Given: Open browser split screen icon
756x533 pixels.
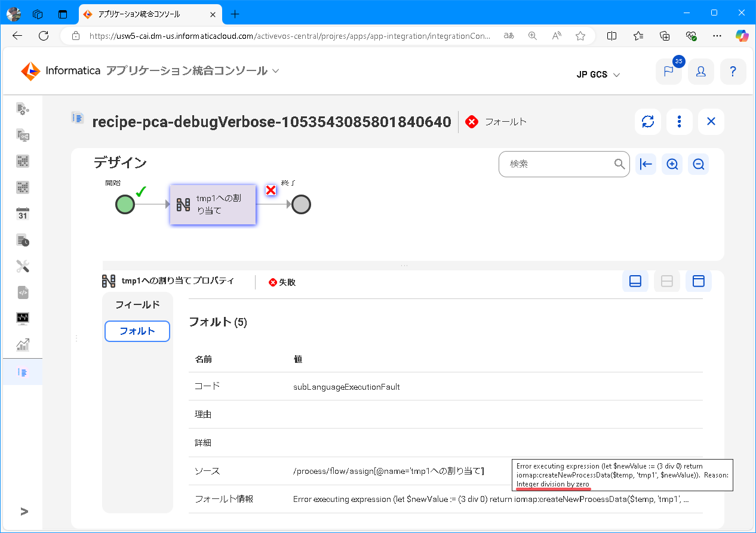Looking at the screenshot, I should (611, 36).
